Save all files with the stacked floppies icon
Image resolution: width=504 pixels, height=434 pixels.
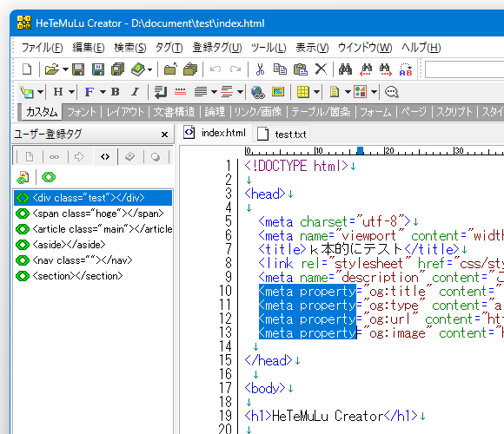pyautogui.click(x=117, y=69)
